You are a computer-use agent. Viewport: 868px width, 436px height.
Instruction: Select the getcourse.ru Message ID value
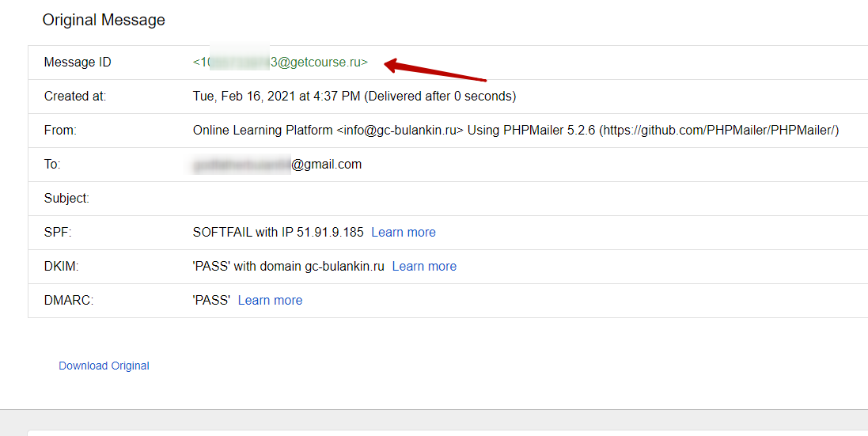280,63
